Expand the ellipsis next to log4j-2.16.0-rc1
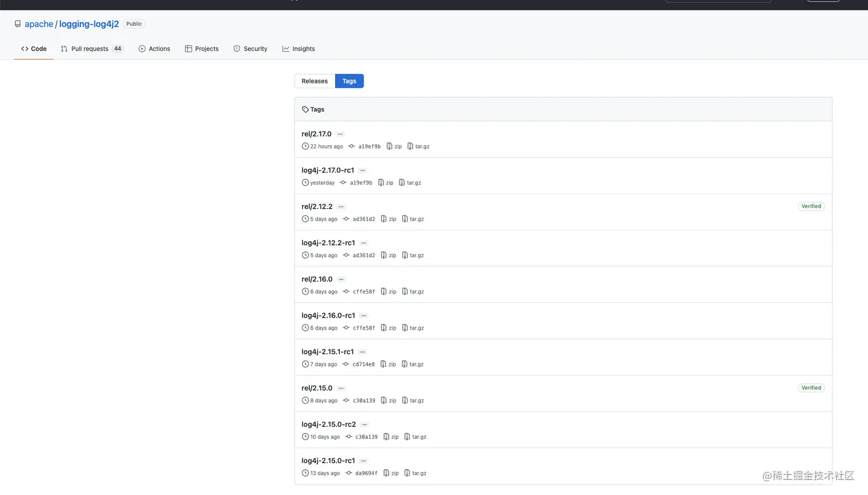Viewport: 868px width, 495px height. (364, 316)
